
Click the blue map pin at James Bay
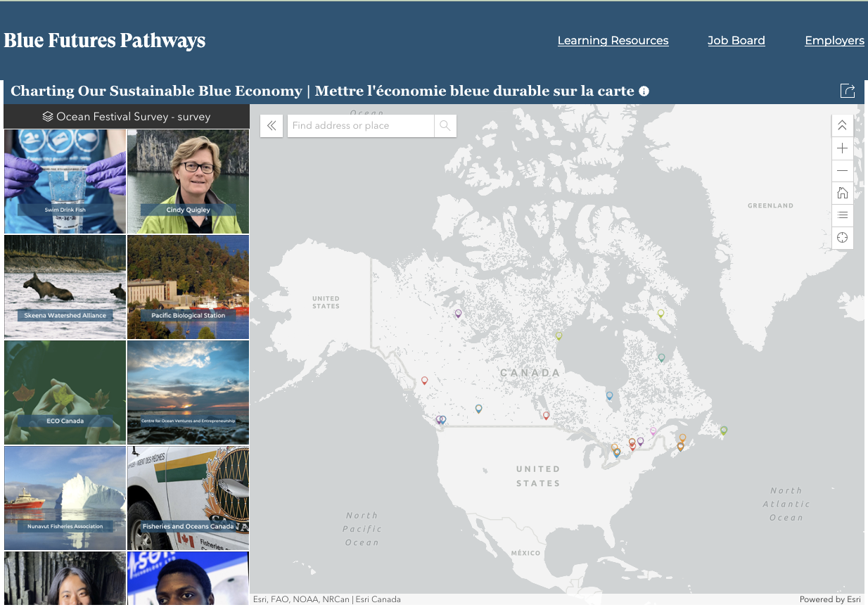609,396
